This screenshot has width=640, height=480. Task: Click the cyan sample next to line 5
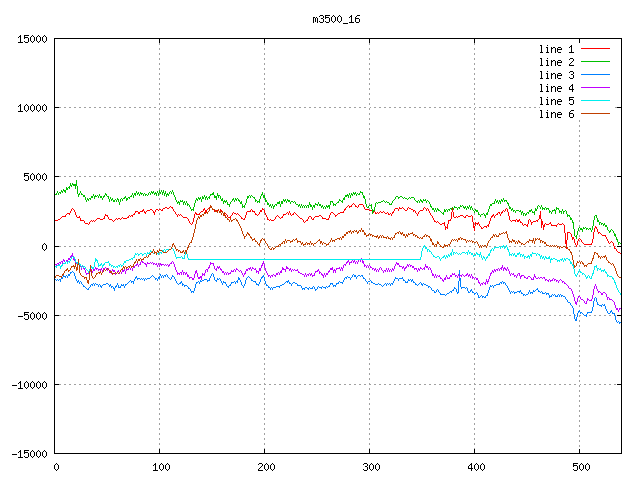coord(595,101)
